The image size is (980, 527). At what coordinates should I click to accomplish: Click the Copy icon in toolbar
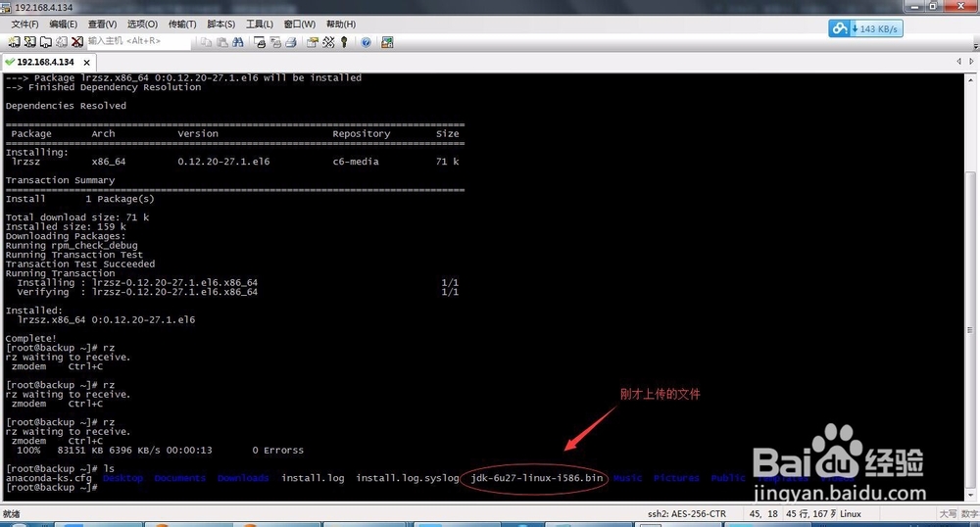(206, 42)
